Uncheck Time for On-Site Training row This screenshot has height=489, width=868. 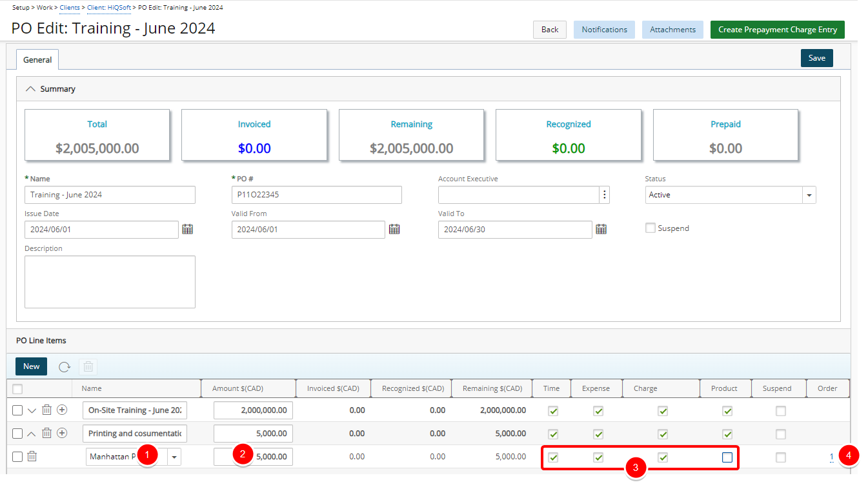pyautogui.click(x=553, y=411)
